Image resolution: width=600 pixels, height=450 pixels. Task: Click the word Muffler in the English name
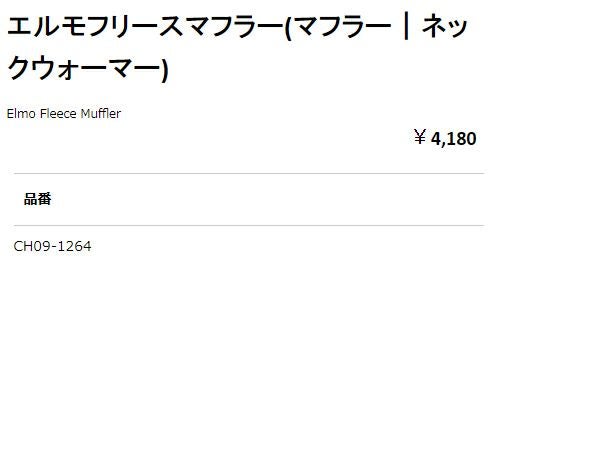(100, 114)
